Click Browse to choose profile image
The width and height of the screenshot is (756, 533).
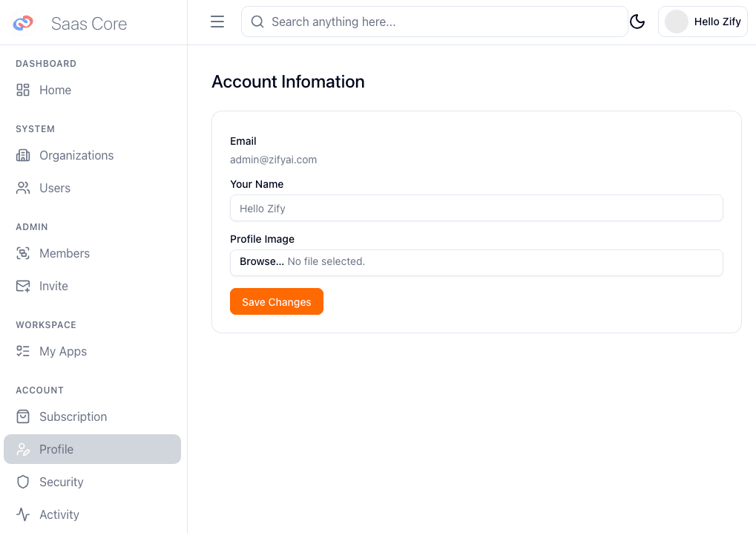[261, 261]
